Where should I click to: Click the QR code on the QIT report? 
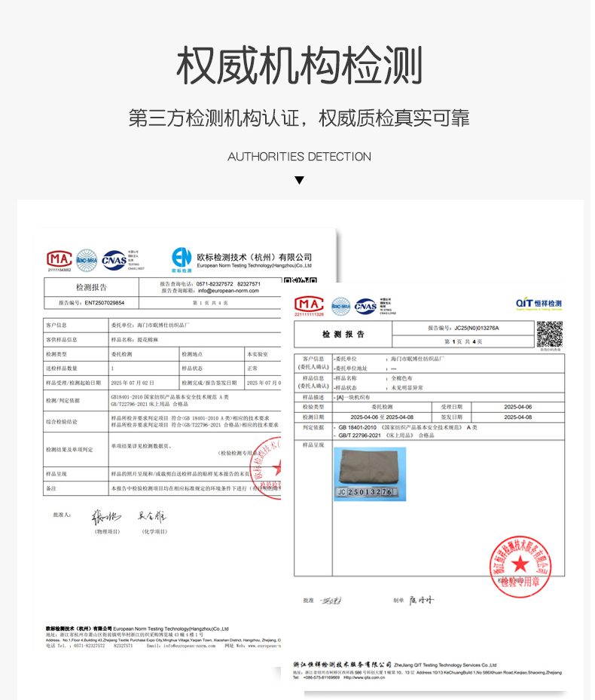[549, 334]
